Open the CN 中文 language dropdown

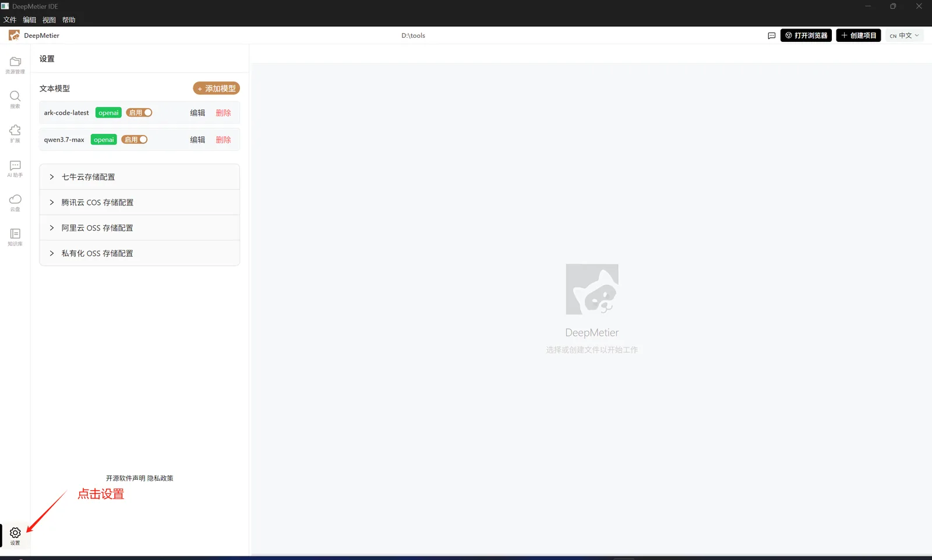click(x=905, y=36)
